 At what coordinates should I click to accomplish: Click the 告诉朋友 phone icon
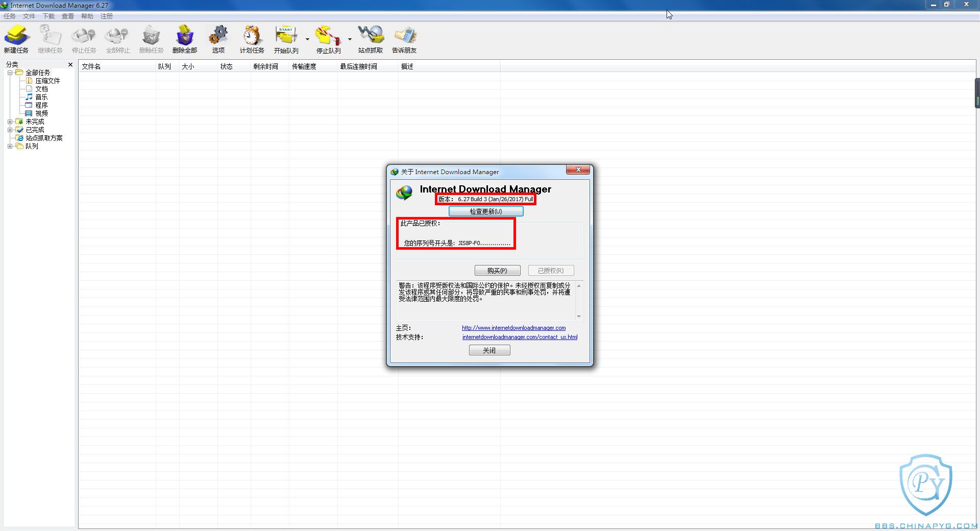pos(404,39)
